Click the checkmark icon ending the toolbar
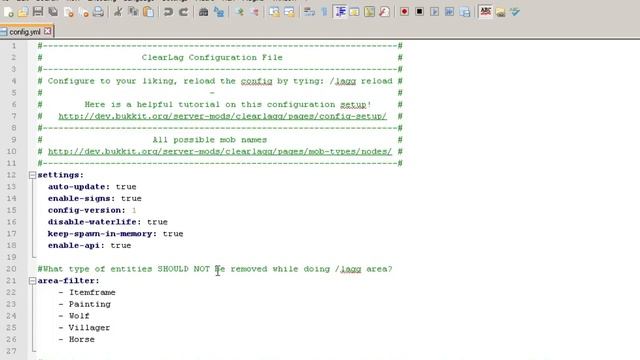 click(515, 12)
